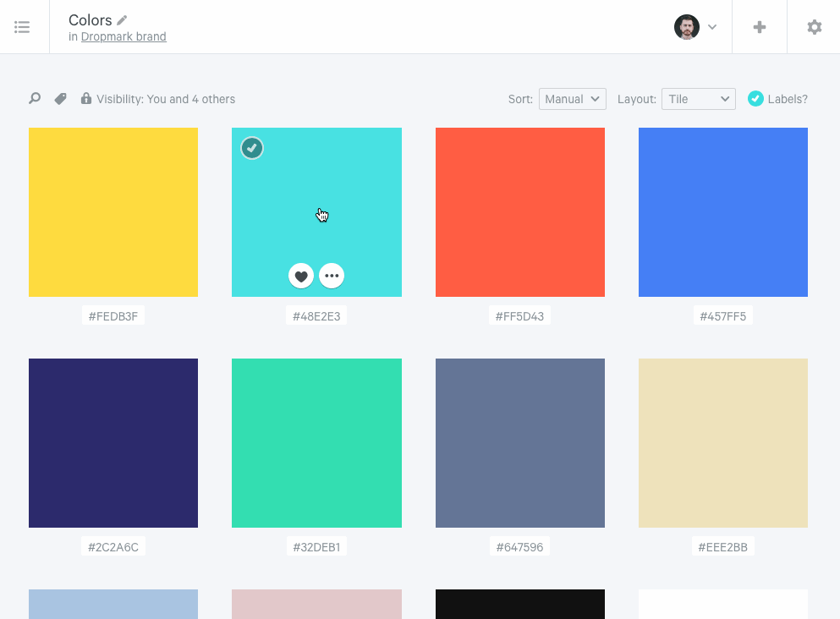Click the #647596 label text
This screenshot has width=840, height=619.
(x=519, y=547)
